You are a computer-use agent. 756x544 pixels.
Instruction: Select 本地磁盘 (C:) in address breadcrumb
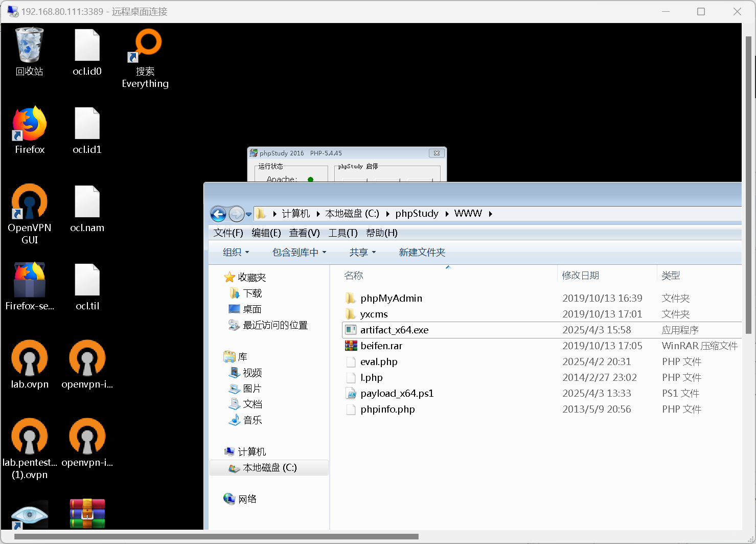(x=352, y=214)
